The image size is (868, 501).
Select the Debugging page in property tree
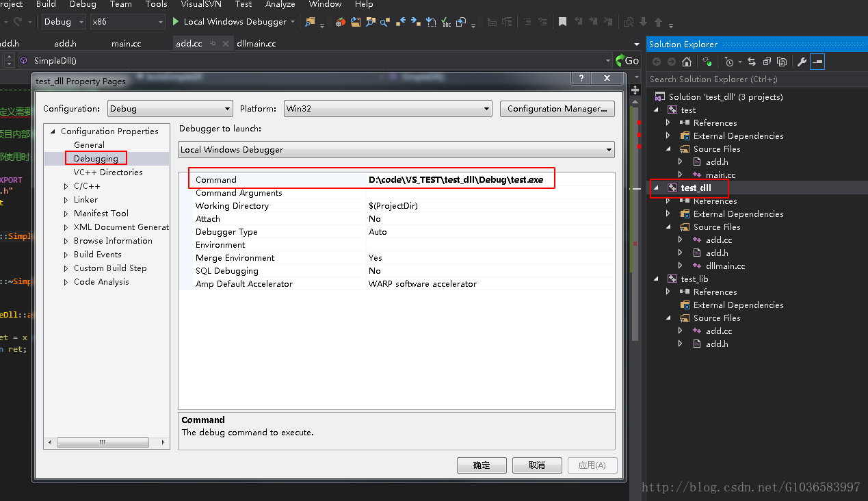(x=96, y=159)
